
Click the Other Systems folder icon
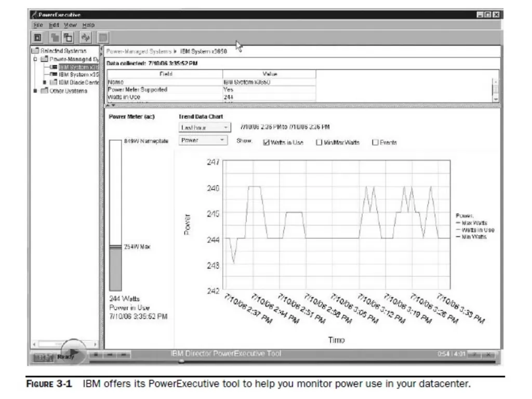45,90
